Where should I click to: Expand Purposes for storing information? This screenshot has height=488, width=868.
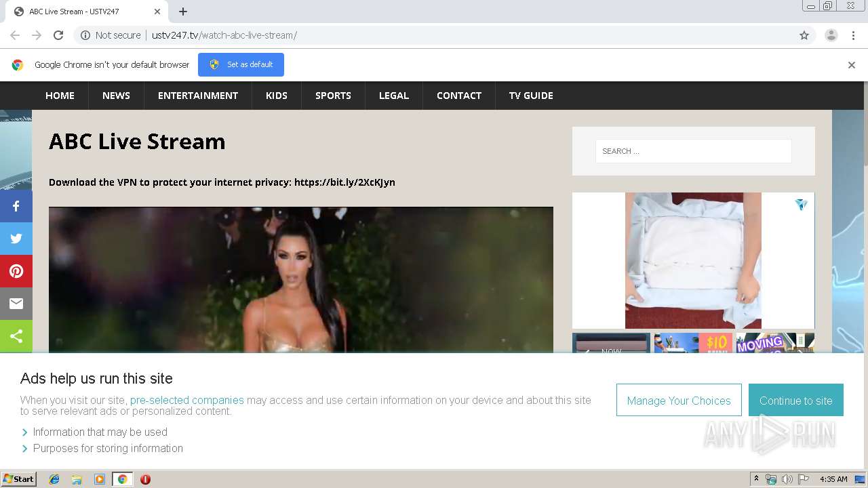point(102,449)
